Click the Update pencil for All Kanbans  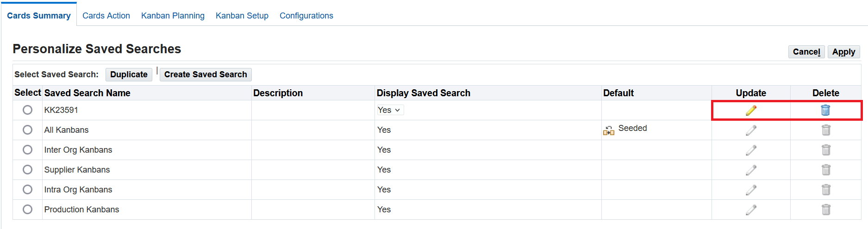click(751, 130)
